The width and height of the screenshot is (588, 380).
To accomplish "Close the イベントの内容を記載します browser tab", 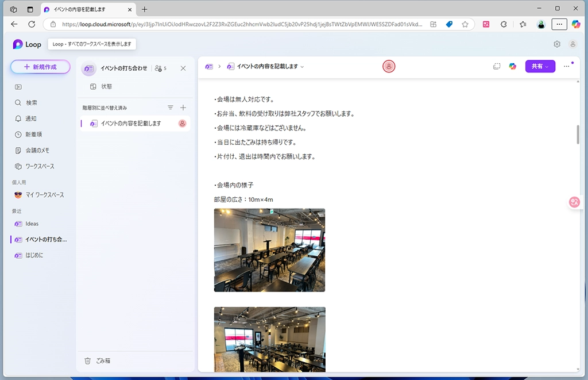I will click(130, 10).
